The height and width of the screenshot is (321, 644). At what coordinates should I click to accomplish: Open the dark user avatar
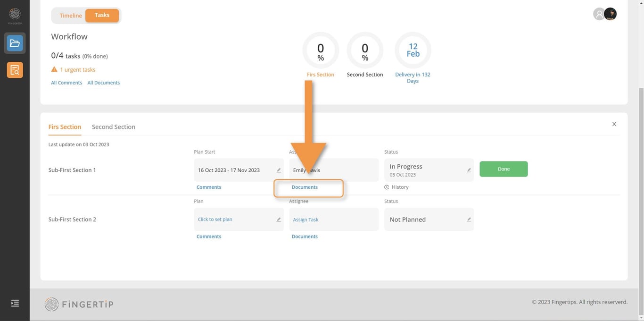pyautogui.click(x=611, y=14)
